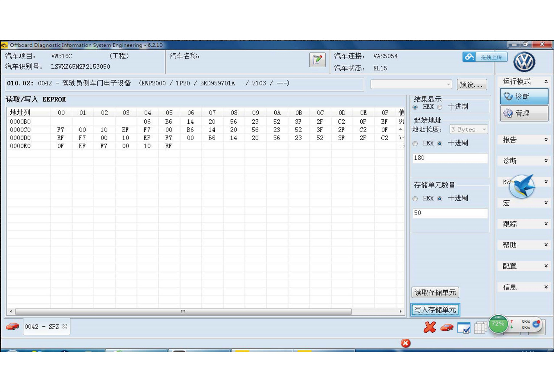Image resolution: width=554 pixels, height=392 pixels.
Task: Select HEX radio for 存储单元数量
Action: (415, 199)
